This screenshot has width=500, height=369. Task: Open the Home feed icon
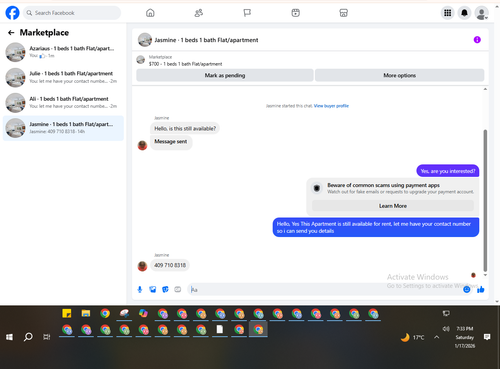[x=150, y=13]
